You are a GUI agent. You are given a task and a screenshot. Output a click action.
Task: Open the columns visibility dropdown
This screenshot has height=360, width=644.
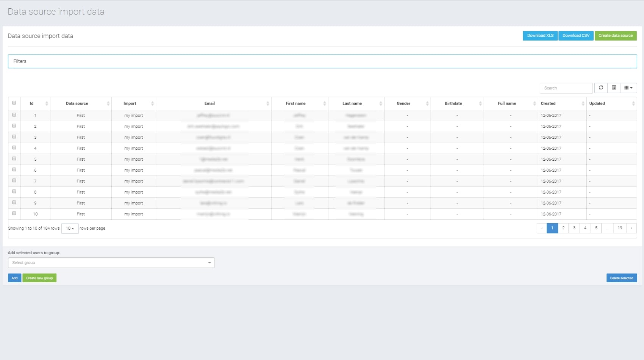pyautogui.click(x=628, y=88)
